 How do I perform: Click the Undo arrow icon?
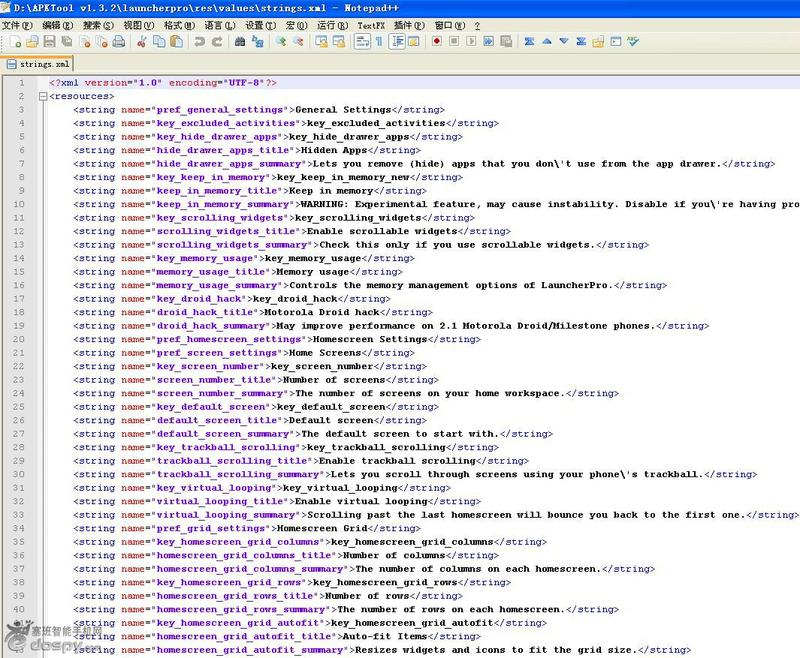pyautogui.click(x=199, y=42)
